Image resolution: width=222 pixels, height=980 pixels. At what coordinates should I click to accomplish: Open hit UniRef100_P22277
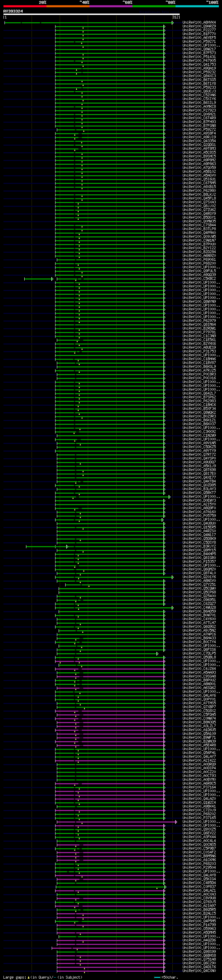pos(199,30)
